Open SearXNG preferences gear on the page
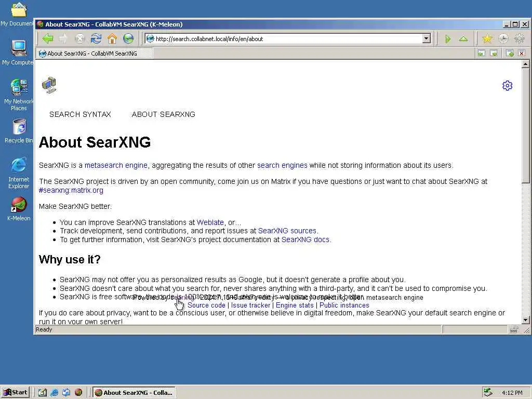 507,86
